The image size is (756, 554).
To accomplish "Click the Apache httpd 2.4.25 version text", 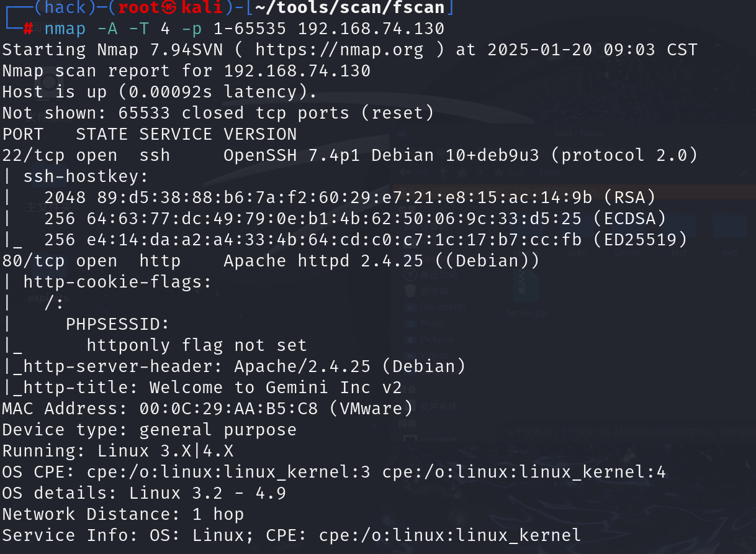I will coord(323,261).
